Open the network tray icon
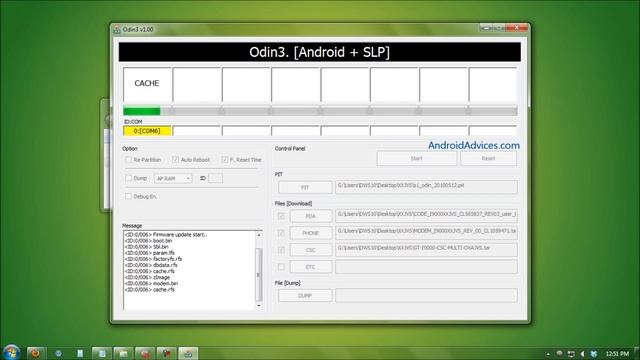 click(571, 354)
